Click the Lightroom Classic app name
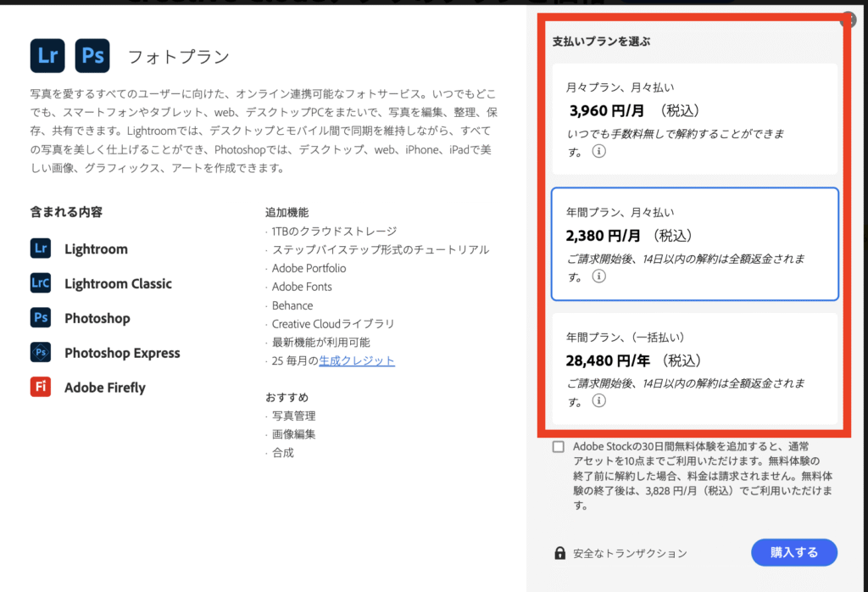 pos(118,283)
